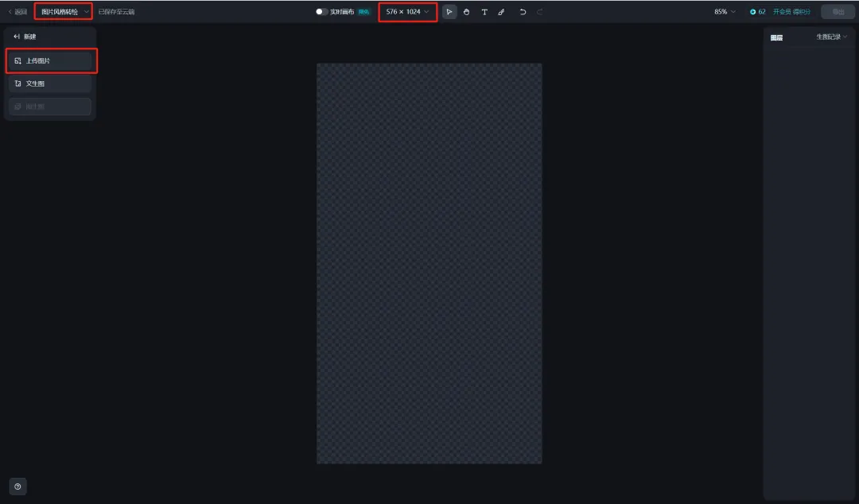Select the text T tool
This screenshot has height=504, width=859.
click(484, 11)
